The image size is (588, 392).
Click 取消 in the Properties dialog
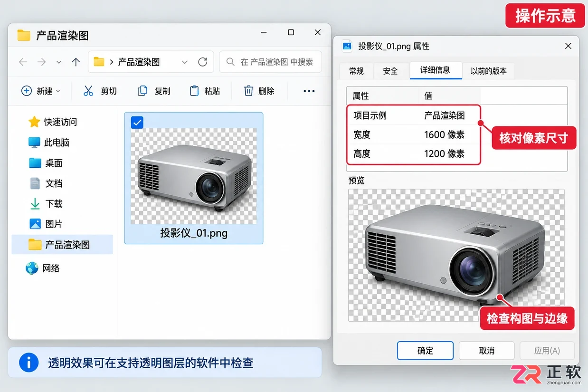[486, 351]
